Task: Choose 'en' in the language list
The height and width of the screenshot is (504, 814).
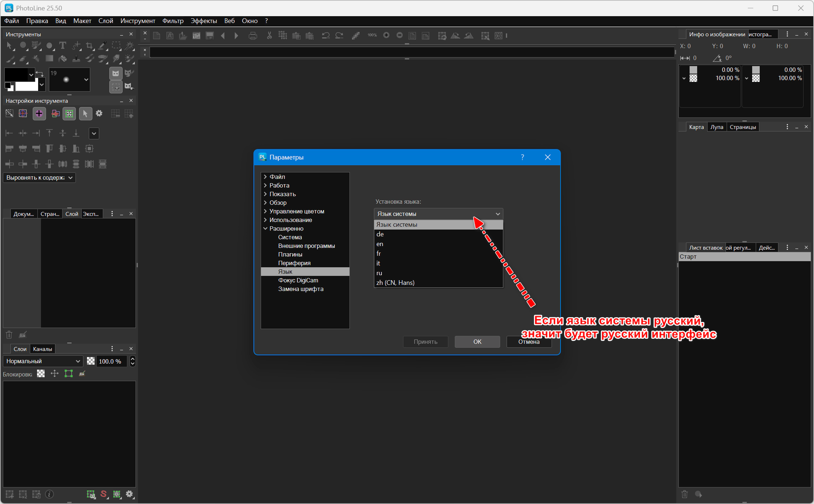Action: (380, 244)
